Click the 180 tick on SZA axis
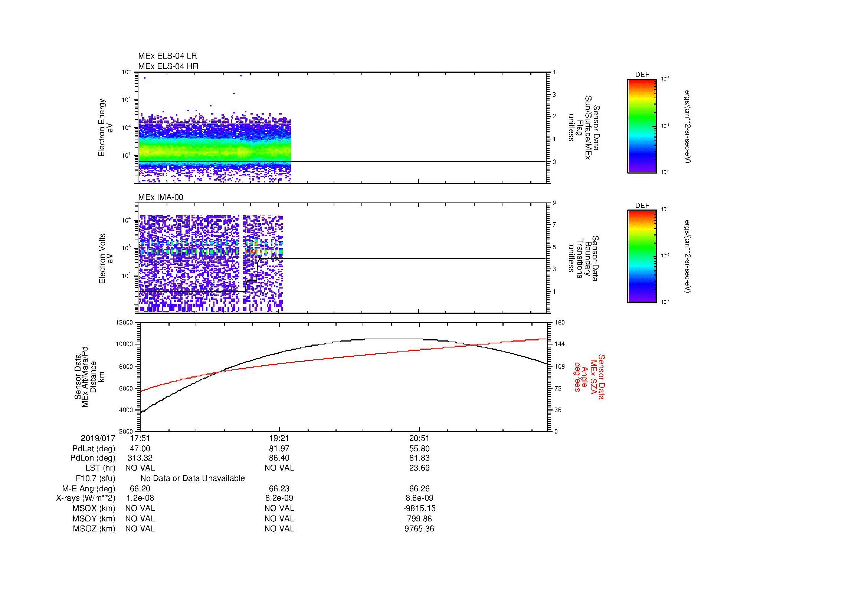Image resolution: width=868 pixels, height=613 pixels. pyautogui.click(x=559, y=323)
